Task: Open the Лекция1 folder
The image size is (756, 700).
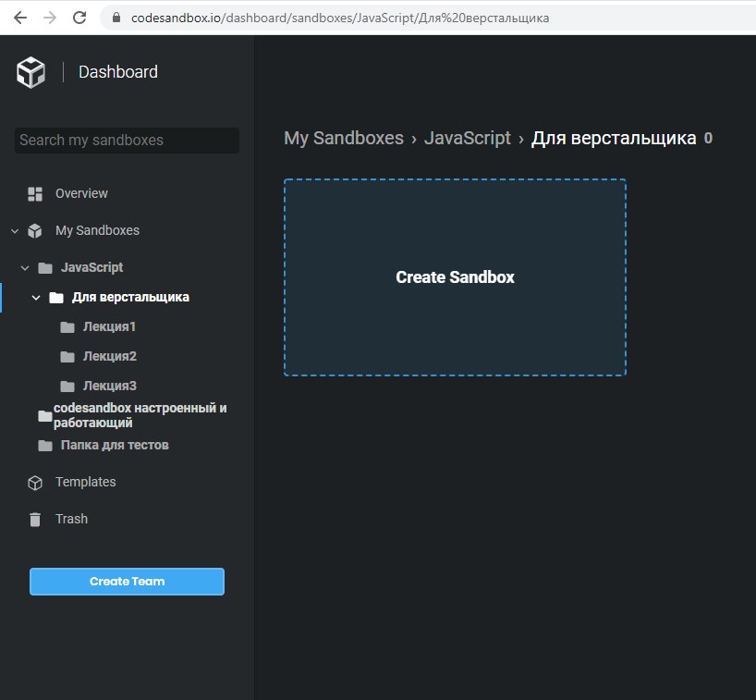Action: click(x=109, y=326)
